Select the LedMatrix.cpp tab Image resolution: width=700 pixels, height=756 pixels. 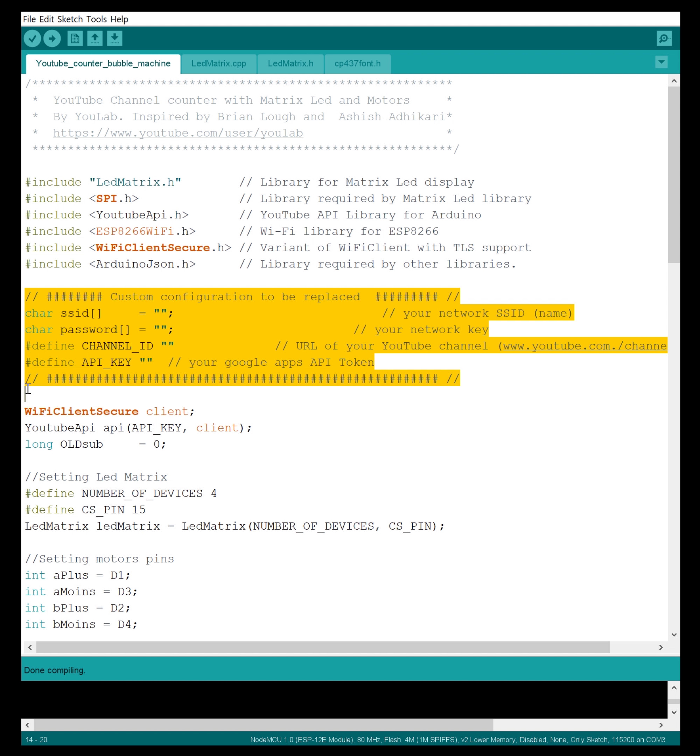[x=219, y=63]
